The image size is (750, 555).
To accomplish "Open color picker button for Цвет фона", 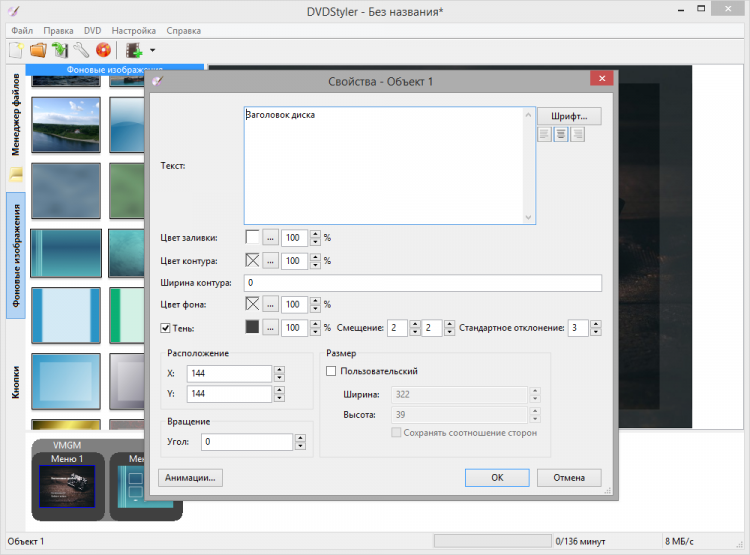I will (270, 304).
